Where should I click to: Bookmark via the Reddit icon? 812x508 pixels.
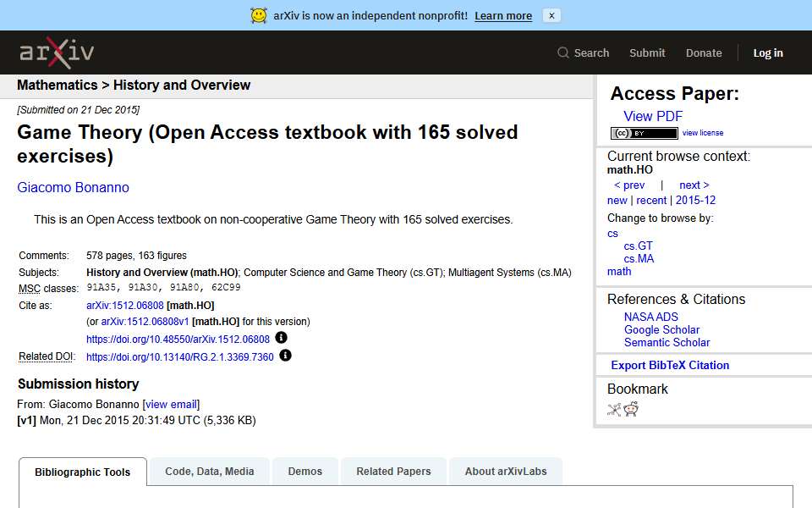(x=631, y=410)
